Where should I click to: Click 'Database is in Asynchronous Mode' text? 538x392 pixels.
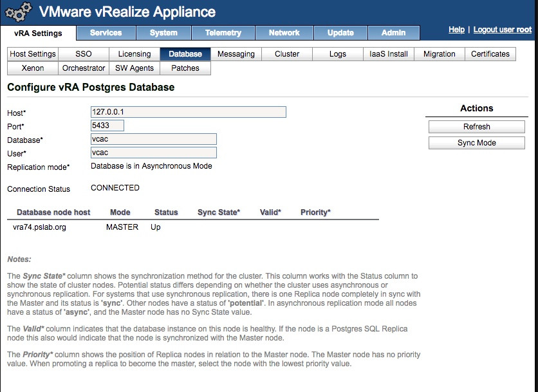(x=151, y=166)
